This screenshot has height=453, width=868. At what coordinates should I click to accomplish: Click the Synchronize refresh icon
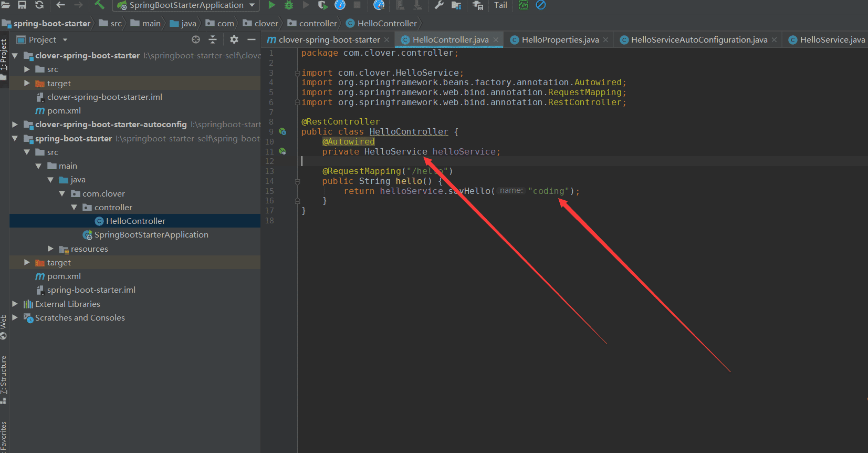39,5
